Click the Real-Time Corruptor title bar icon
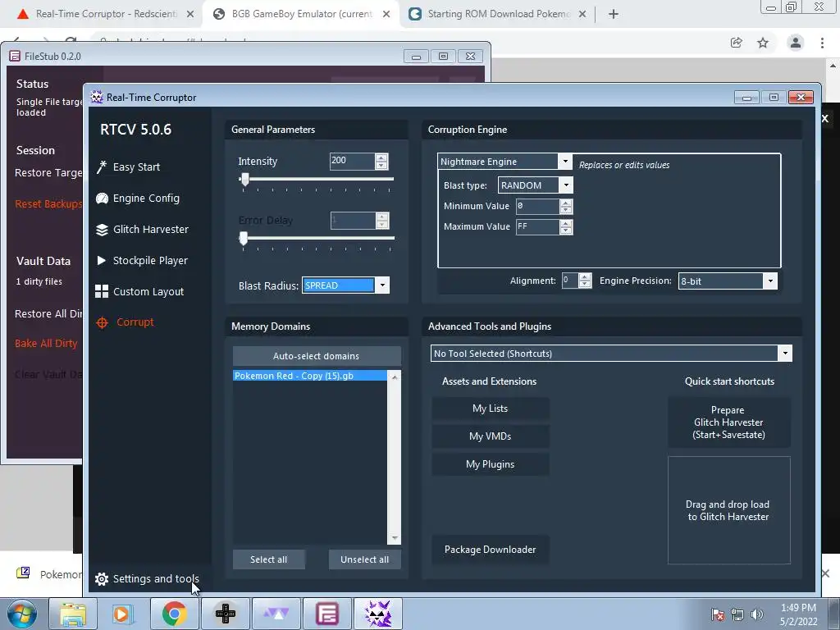Image resolution: width=840 pixels, height=630 pixels. point(97,97)
